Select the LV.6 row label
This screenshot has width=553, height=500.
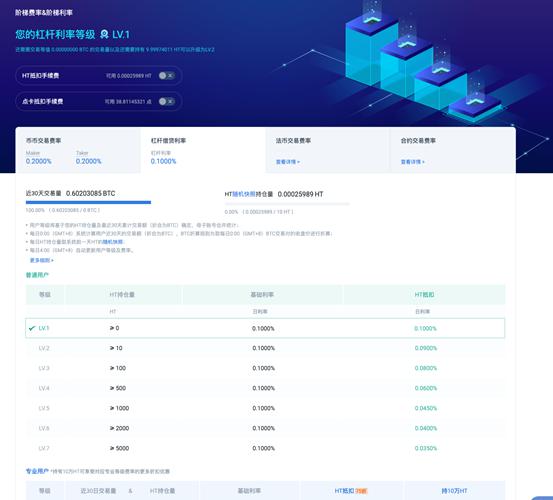pyautogui.click(x=44, y=428)
